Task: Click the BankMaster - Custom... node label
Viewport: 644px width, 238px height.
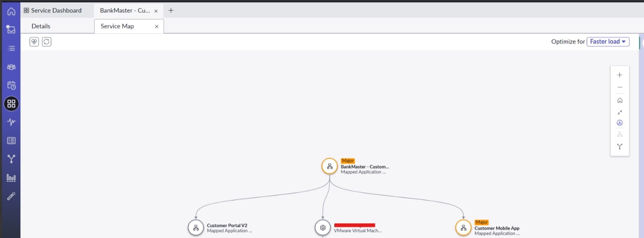Action: pyautogui.click(x=365, y=167)
